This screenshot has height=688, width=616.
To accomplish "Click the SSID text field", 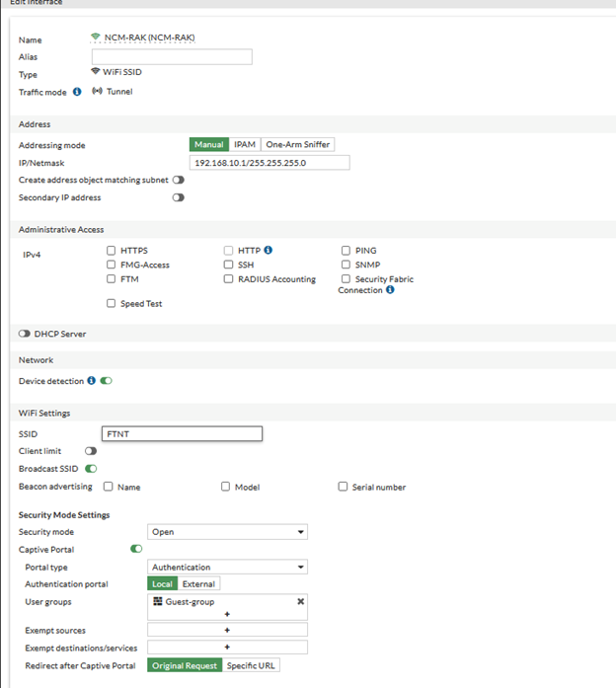I will [x=182, y=433].
